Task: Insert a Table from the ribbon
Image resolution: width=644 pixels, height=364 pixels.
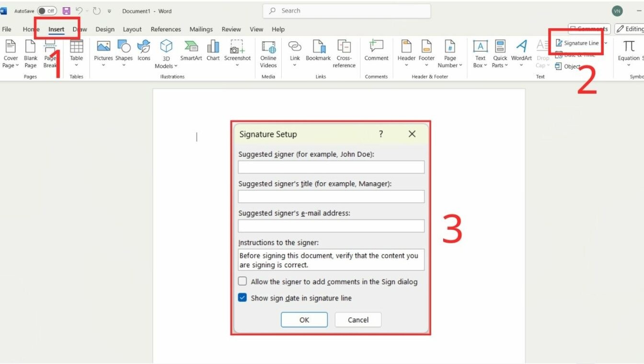Action: (x=76, y=54)
